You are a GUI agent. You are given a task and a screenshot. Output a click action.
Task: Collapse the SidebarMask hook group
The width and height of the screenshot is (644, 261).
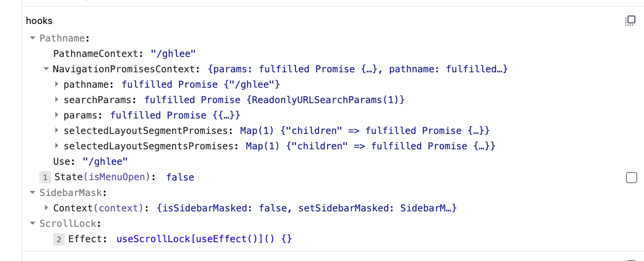32,193
